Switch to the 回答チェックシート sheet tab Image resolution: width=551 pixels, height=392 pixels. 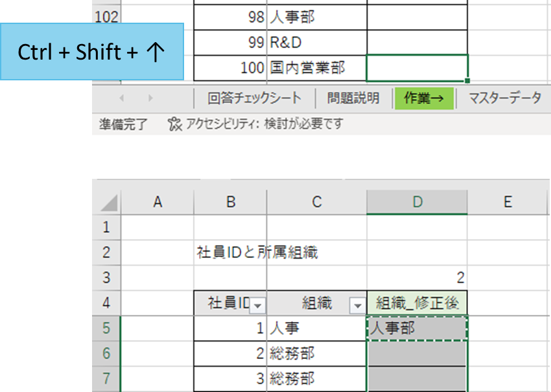[x=254, y=98]
